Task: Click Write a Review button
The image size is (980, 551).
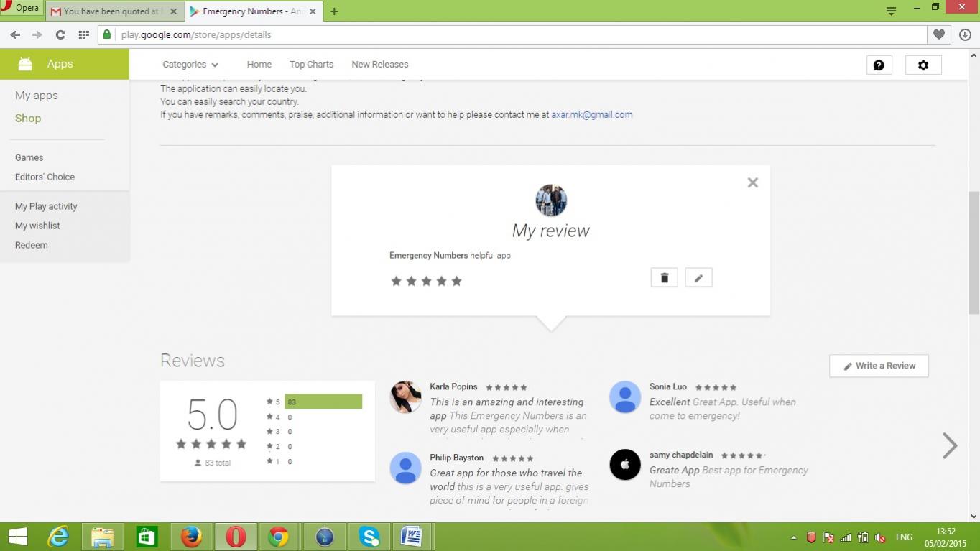Action: (879, 366)
